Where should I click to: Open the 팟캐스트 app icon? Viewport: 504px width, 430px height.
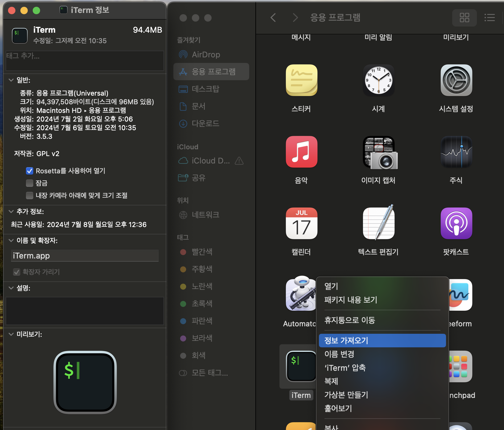(x=456, y=223)
